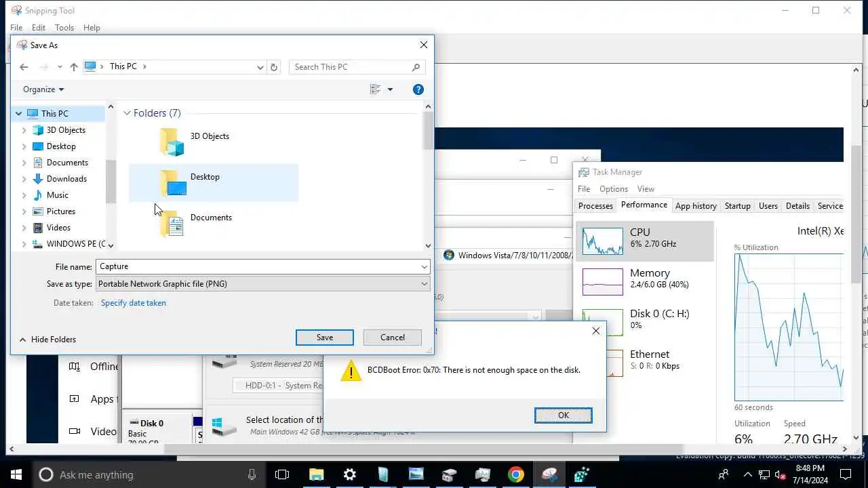868x488 pixels.
Task: Change the folder view layout
Action: (x=376, y=89)
